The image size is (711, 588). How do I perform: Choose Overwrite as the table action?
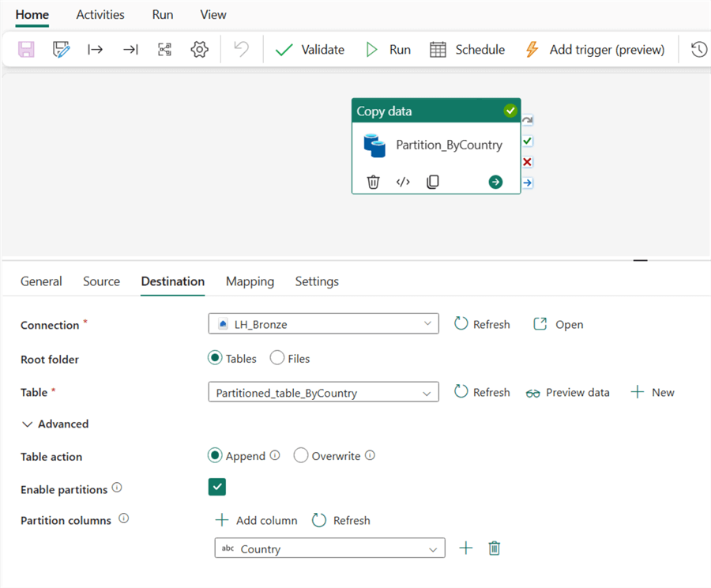tap(301, 455)
